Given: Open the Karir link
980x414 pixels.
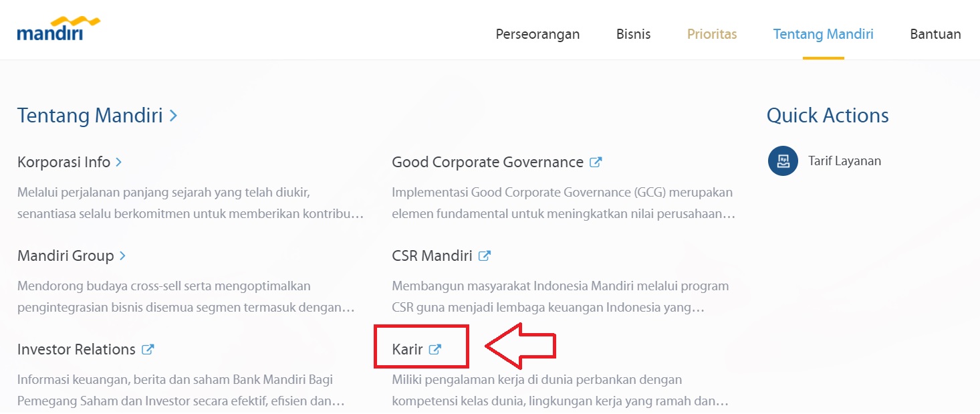Looking at the screenshot, I should pos(407,349).
